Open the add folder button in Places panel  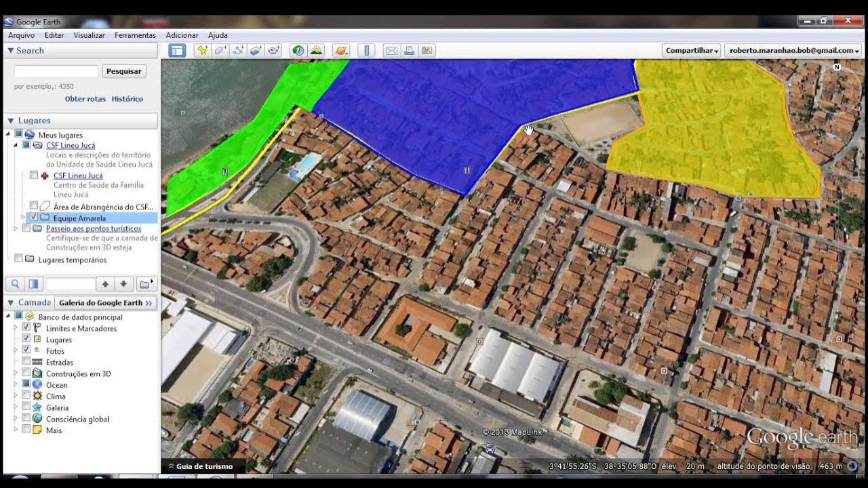[146, 284]
